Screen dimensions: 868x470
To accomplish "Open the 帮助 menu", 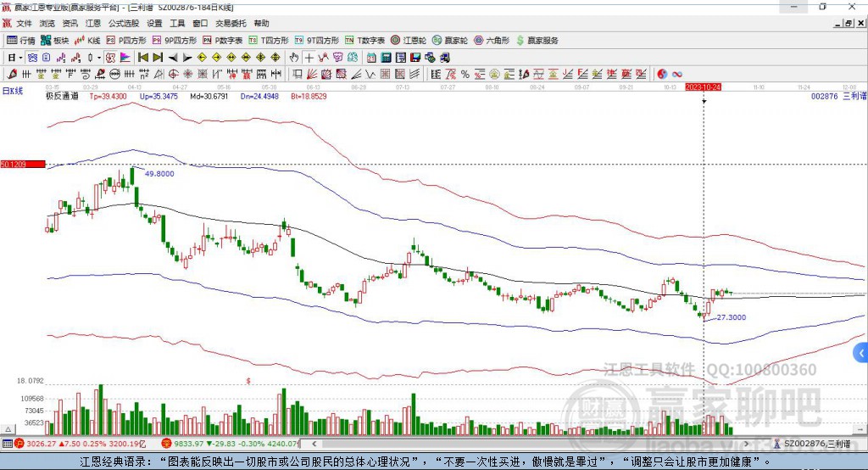I will [x=261, y=23].
